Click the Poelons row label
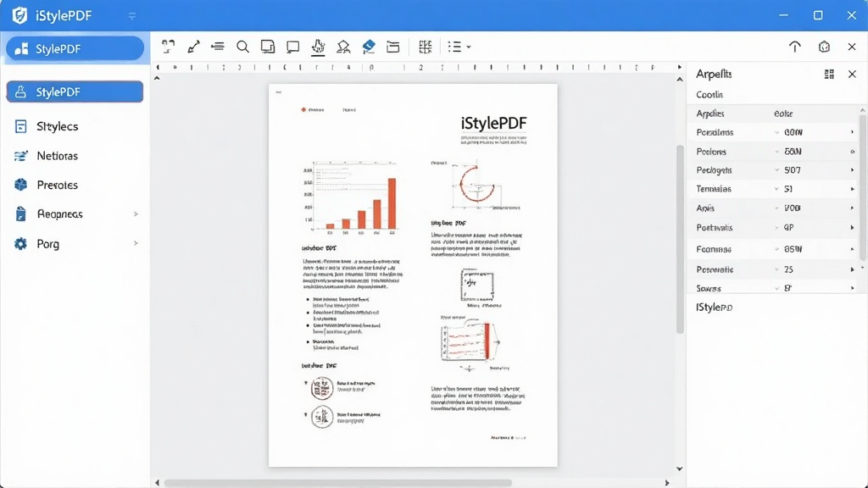 point(711,152)
